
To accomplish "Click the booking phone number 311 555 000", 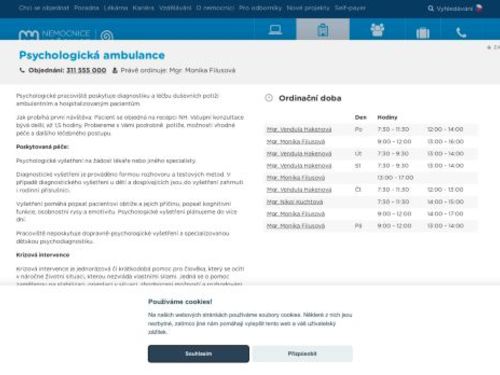I will (86, 70).
